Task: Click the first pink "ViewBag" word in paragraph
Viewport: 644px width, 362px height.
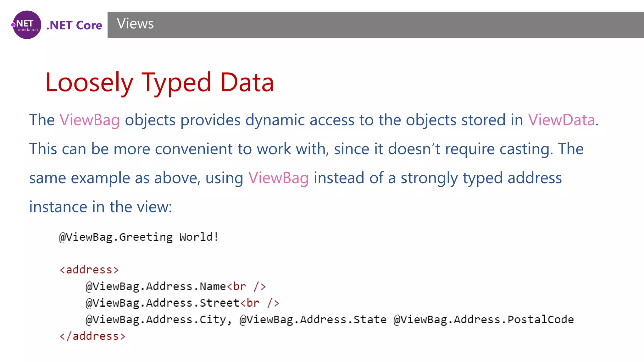Action: point(90,120)
